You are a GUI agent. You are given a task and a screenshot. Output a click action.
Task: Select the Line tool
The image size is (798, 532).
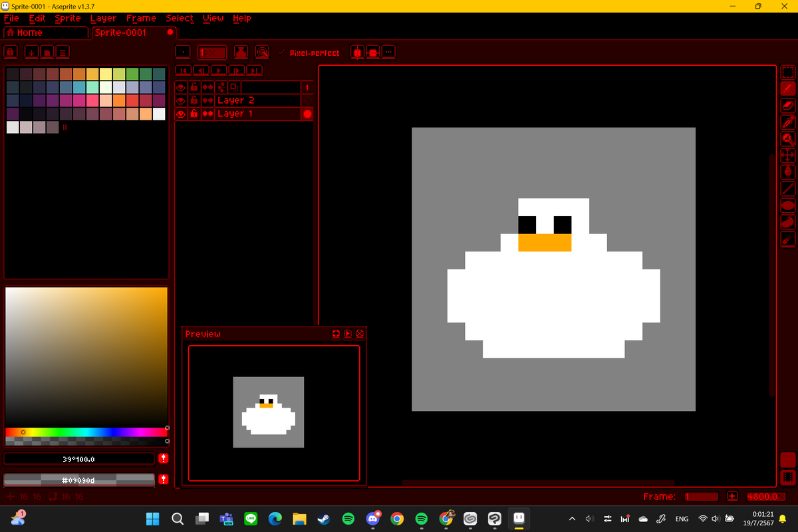tap(787, 189)
